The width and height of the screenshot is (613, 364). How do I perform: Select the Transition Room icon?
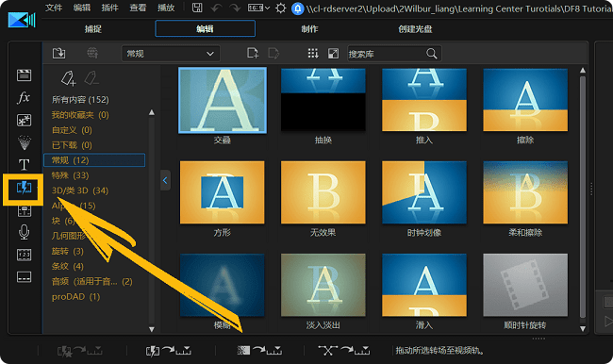click(24, 188)
